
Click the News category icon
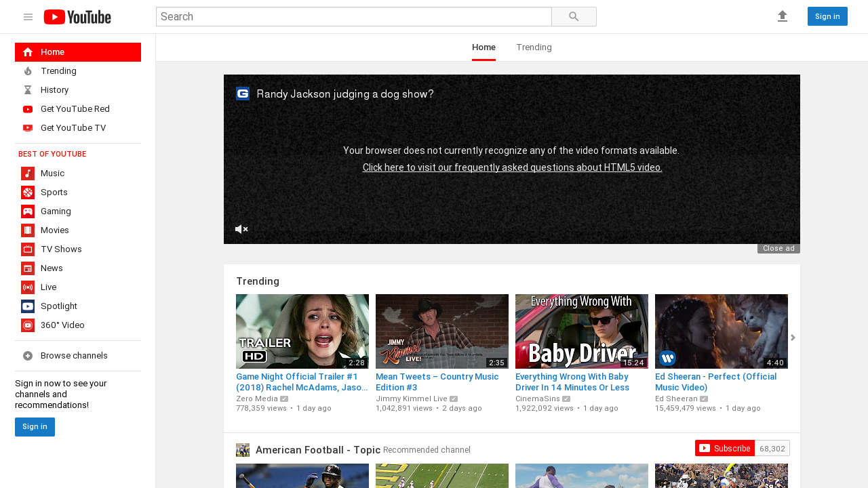click(x=28, y=268)
